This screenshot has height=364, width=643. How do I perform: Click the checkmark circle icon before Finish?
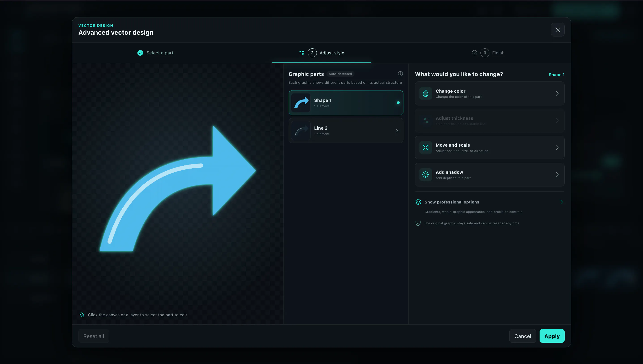pyautogui.click(x=474, y=53)
